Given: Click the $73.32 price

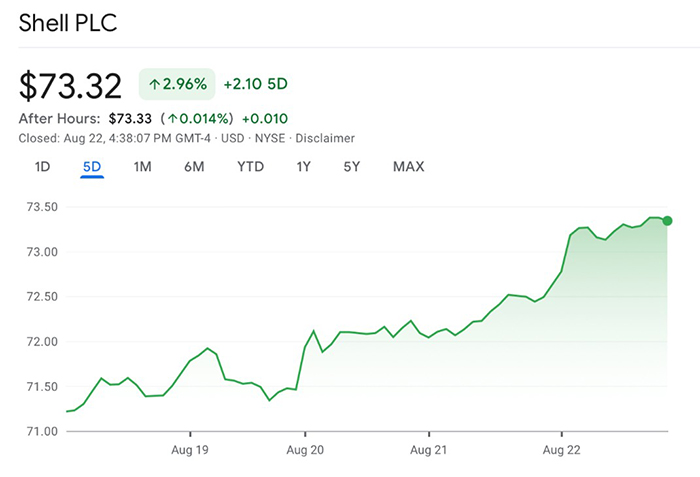Looking at the screenshot, I should coord(70,85).
